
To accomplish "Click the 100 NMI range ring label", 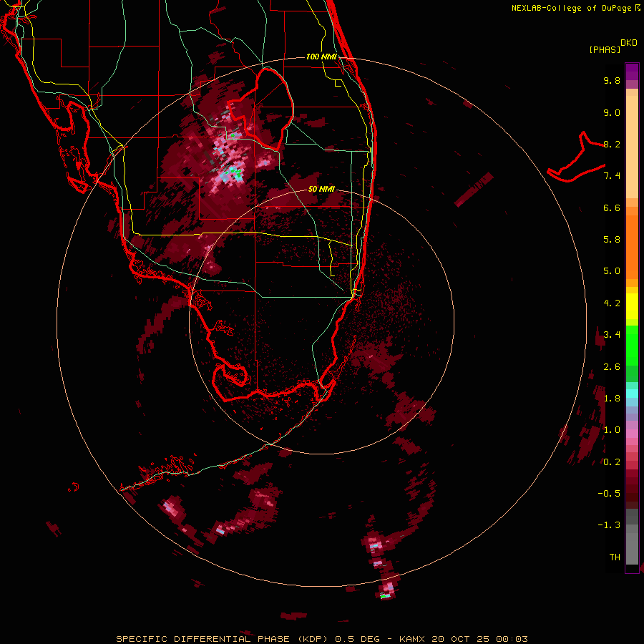I will pos(321,57).
